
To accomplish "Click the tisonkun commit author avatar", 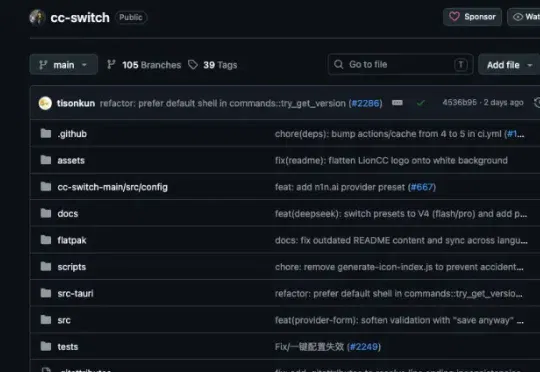I will tap(45, 103).
